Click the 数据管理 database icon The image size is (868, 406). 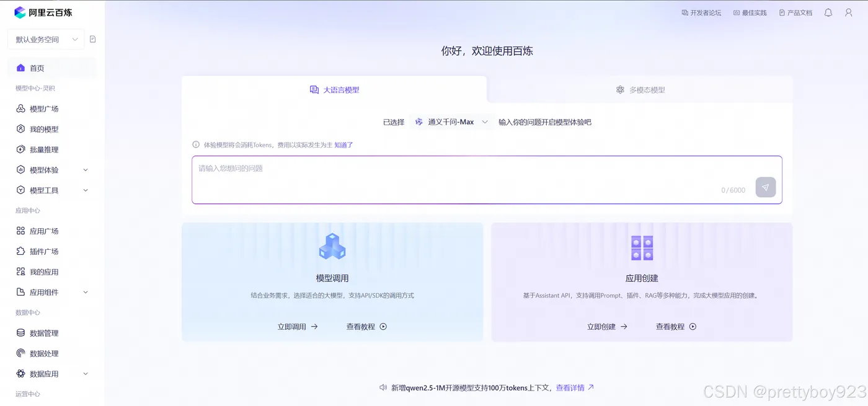(20, 333)
